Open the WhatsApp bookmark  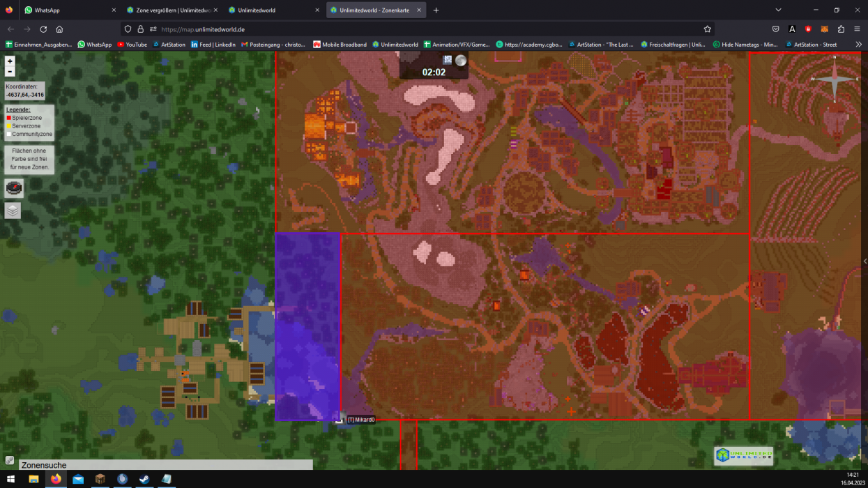[x=94, y=45]
